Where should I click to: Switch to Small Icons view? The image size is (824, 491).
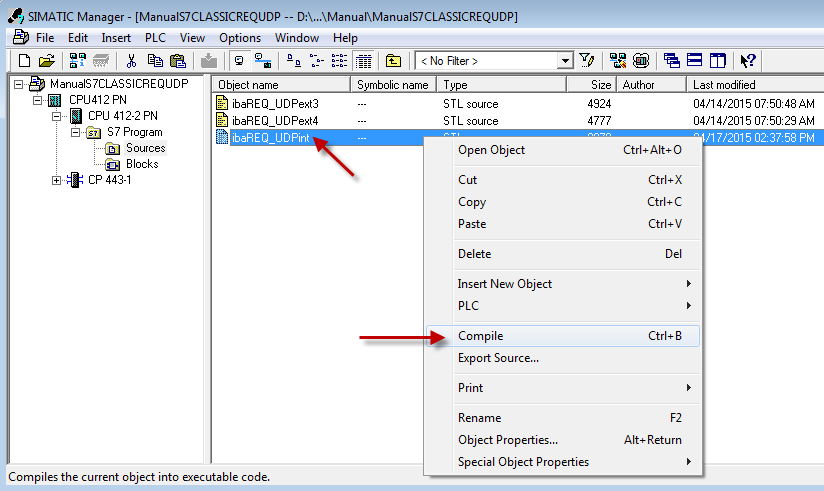tap(316, 61)
